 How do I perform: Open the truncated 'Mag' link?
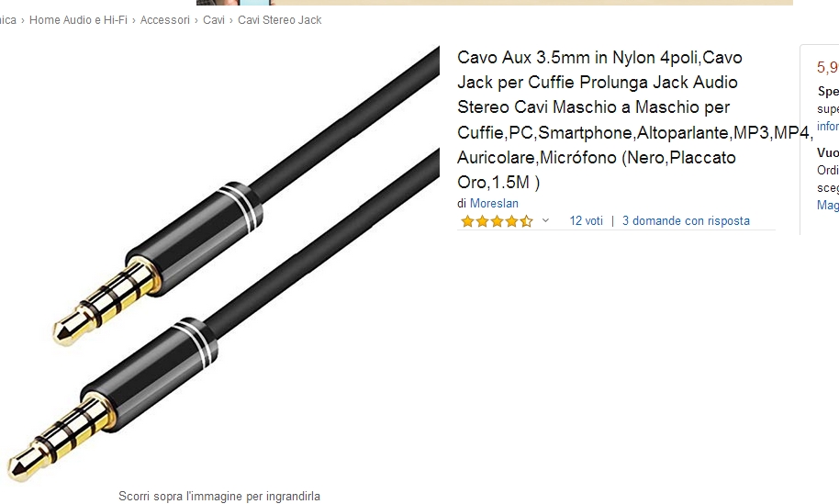click(x=828, y=205)
